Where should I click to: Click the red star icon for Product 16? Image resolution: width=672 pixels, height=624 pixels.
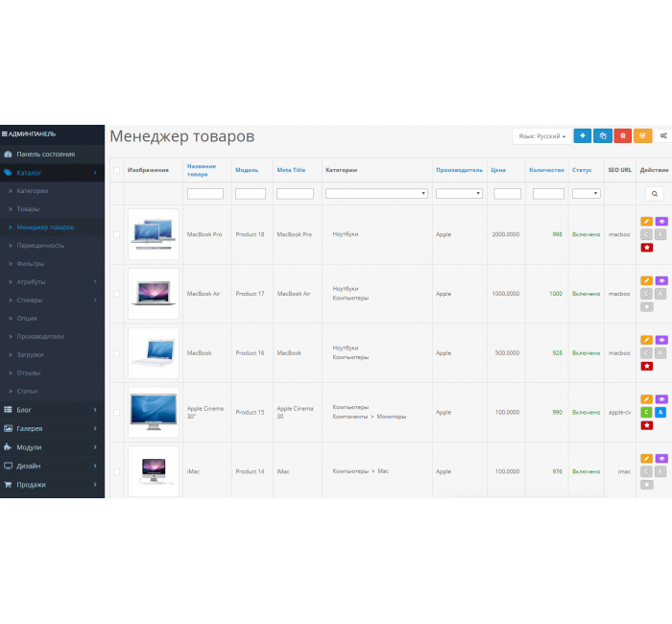click(x=647, y=366)
